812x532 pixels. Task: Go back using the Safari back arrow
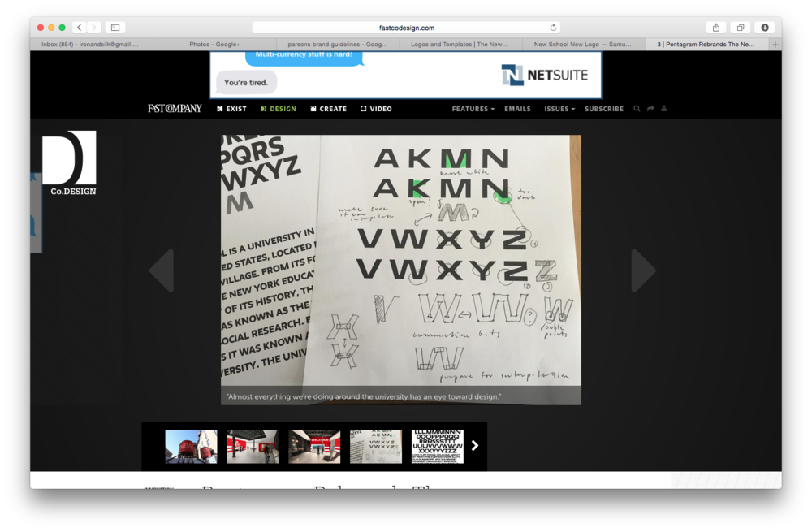79,28
